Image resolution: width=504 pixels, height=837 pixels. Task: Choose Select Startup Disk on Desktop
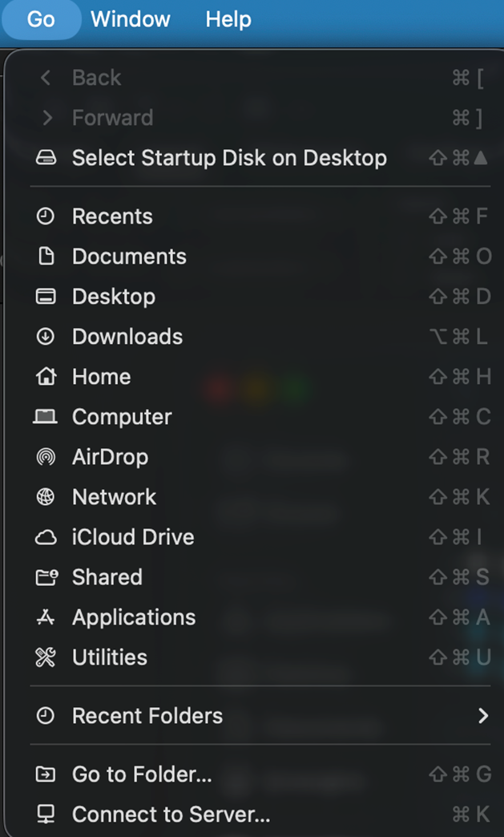click(229, 158)
